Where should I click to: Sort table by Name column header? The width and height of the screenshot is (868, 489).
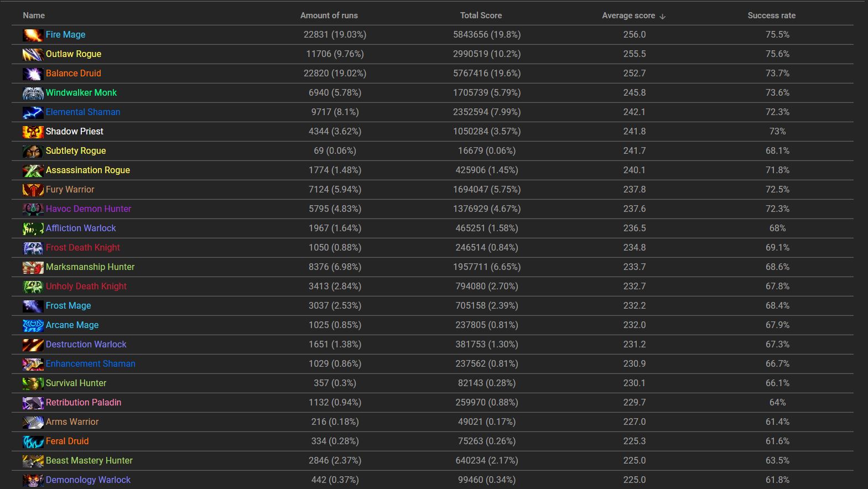pyautogui.click(x=34, y=15)
